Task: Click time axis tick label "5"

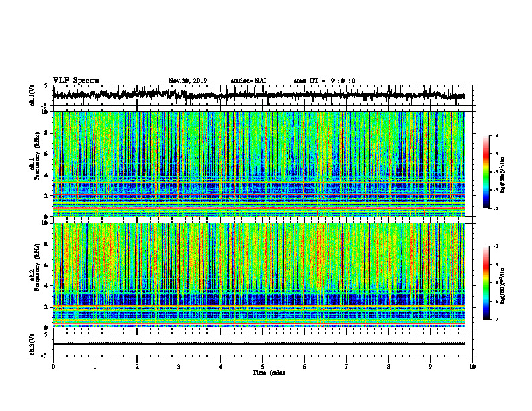Action: 263,367
